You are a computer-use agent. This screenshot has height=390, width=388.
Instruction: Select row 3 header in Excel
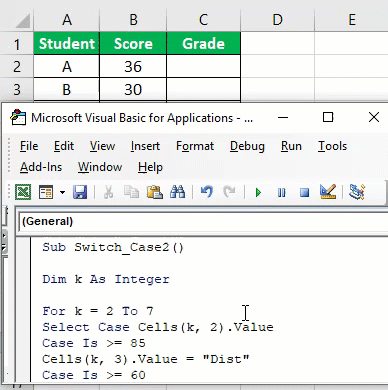point(17,89)
